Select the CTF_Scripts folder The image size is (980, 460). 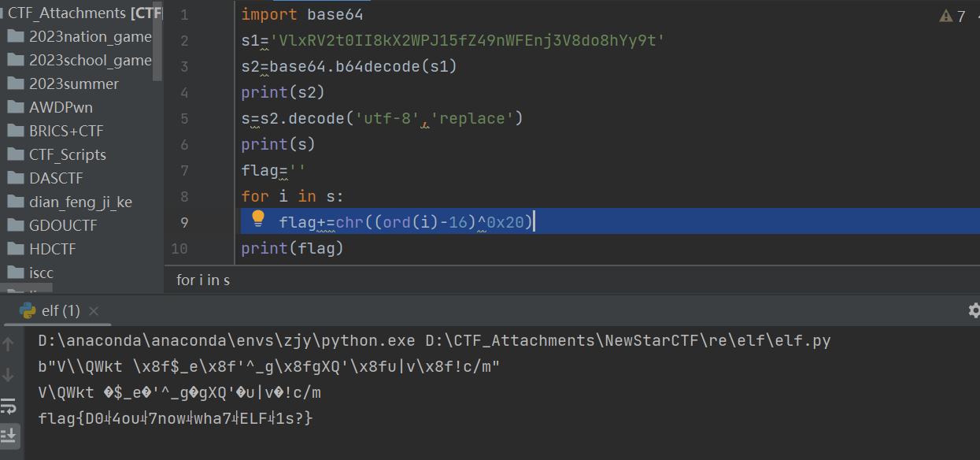tap(67, 154)
